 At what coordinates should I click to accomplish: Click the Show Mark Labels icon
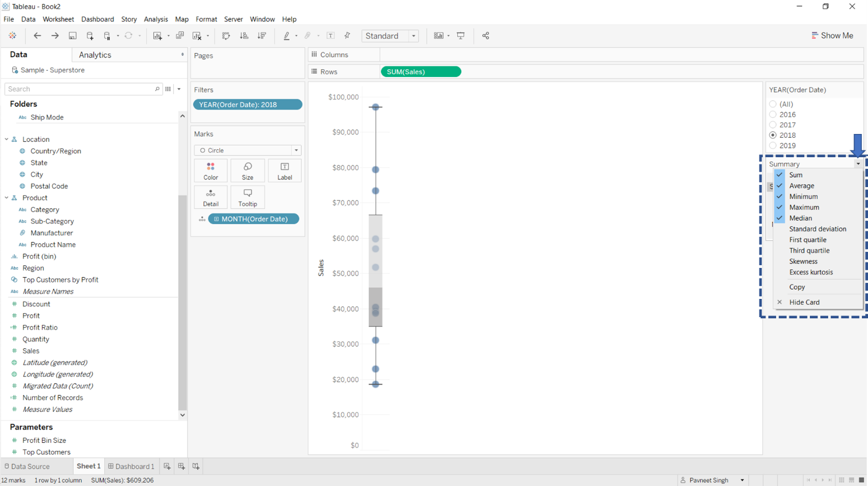[x=330, y=35]
